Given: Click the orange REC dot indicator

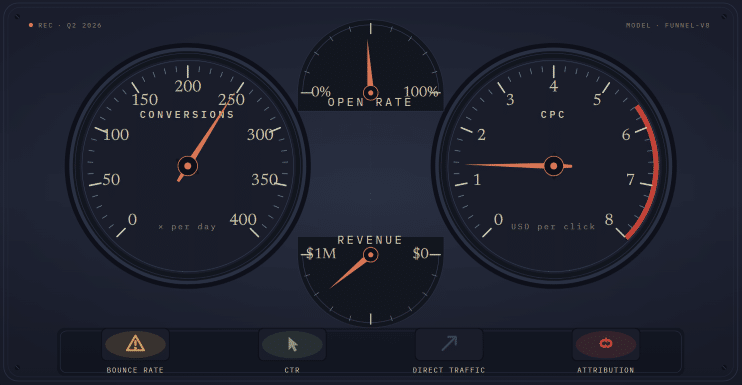Looking at the screenshot, I should (31, 25).
